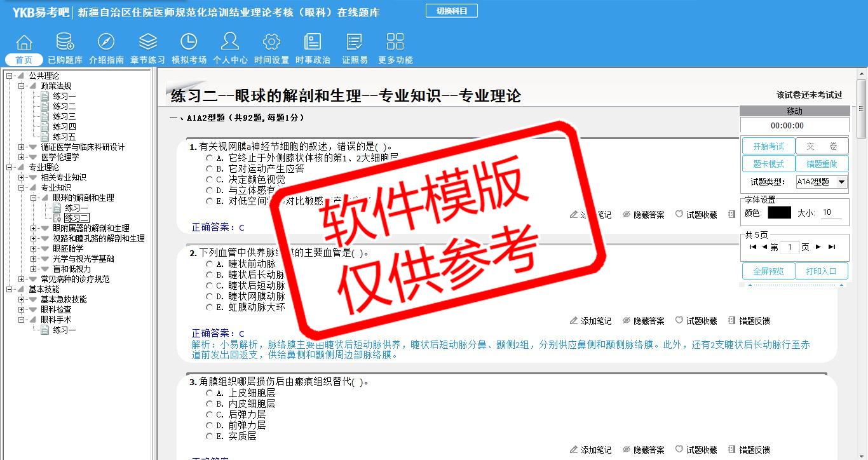Open 练习三 under 政策法规
This screenshot has width=868, height=460.
coord(64,116)
